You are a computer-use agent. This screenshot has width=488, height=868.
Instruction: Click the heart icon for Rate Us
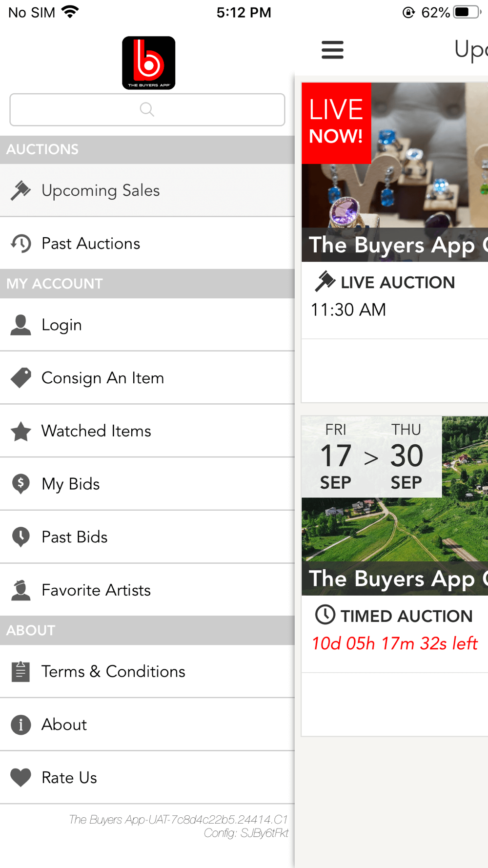click(x=20, y=778)
